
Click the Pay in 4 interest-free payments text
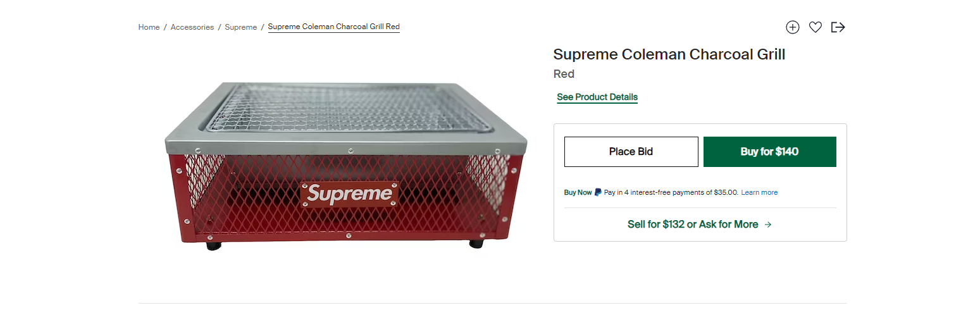671,192
